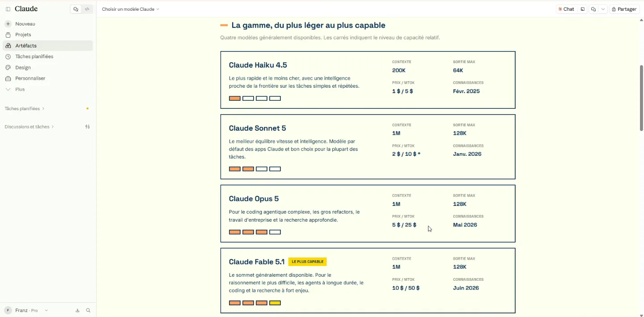Click the filter sliders icon beside Discussions

click(88, 127)
